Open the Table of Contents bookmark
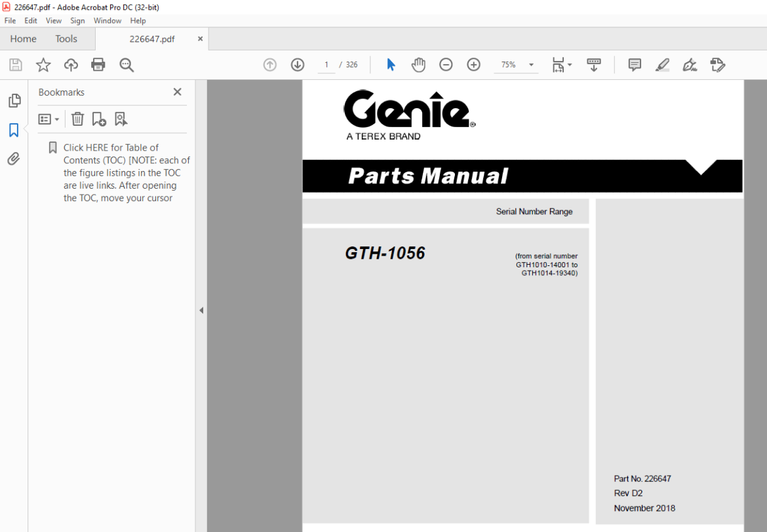 point(127,172)
